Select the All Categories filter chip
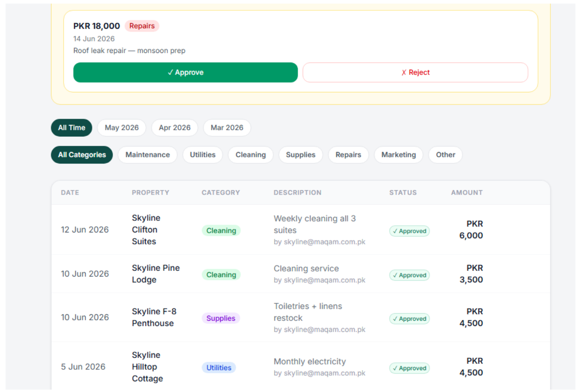581x392 pixels. (x=82, y=155)
